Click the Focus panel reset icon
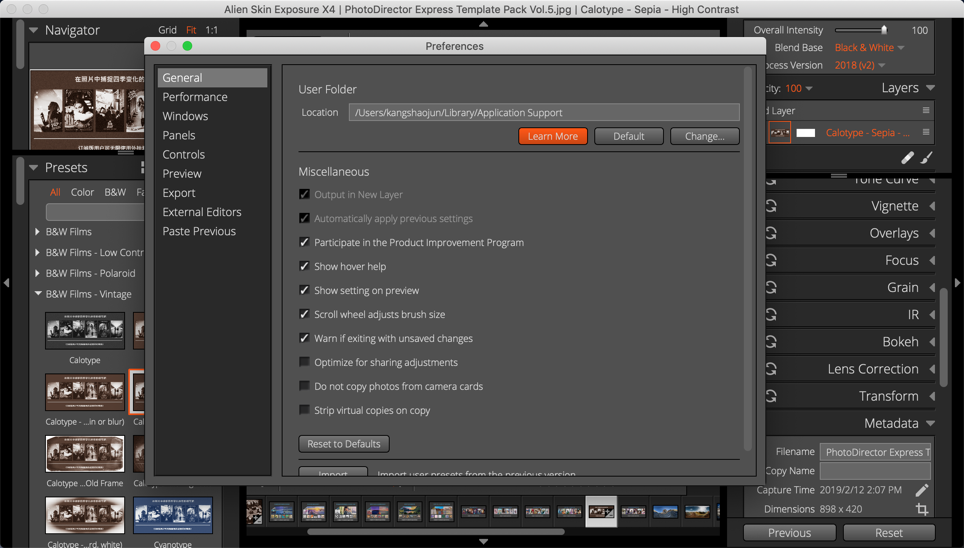This screenshot has width=964, height=548. 771,260
